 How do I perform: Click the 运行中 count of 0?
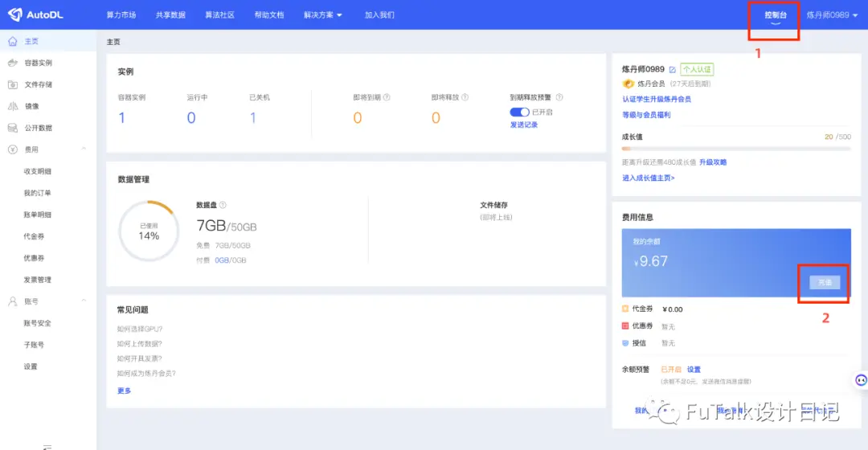191,117
